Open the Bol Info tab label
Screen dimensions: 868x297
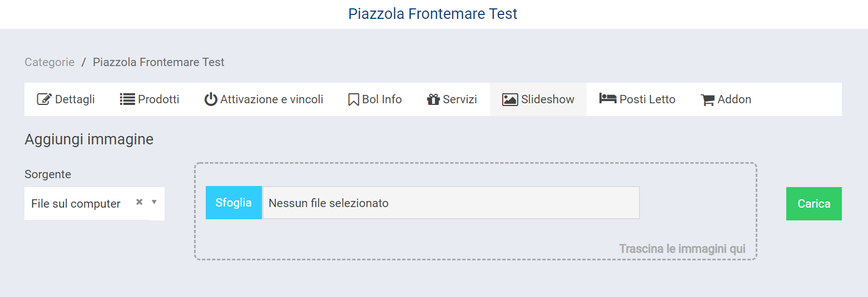click(x=382, y=99)
